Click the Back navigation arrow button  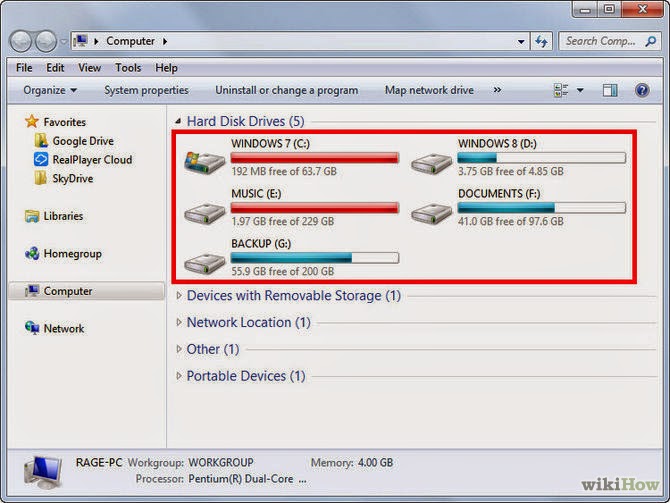coord(21,41)
